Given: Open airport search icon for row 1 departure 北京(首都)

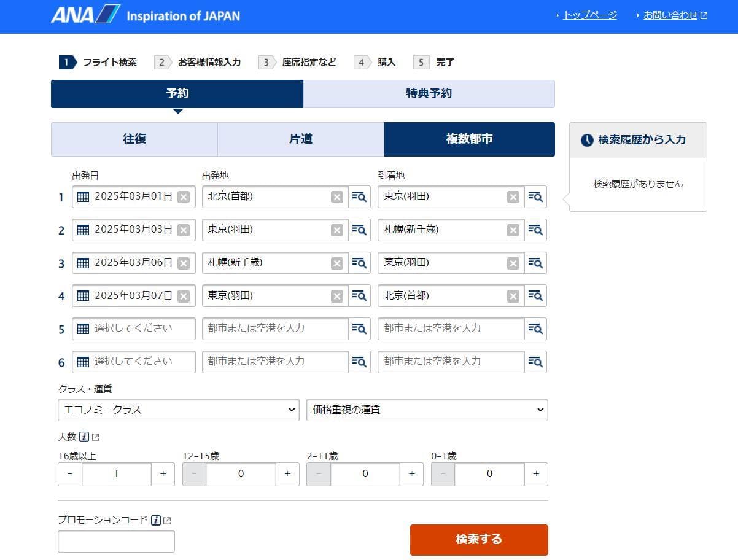Looking at the screenshot, I should pos(359,196).
